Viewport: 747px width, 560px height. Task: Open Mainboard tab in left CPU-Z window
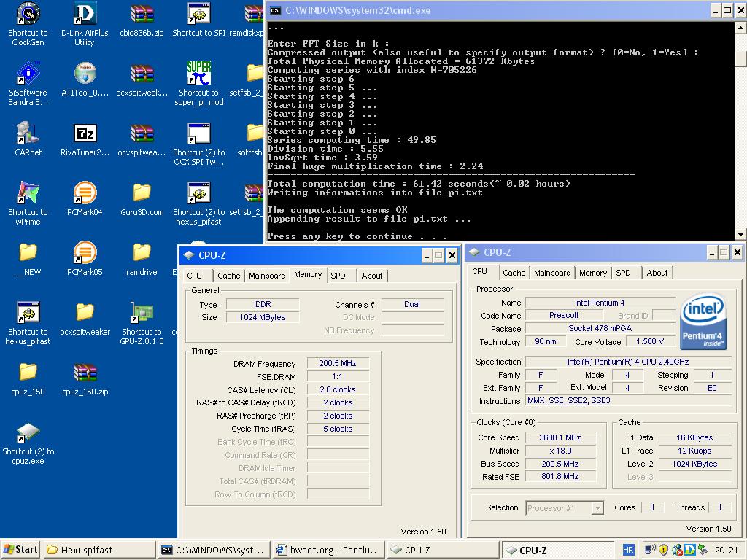coord(267,276)
